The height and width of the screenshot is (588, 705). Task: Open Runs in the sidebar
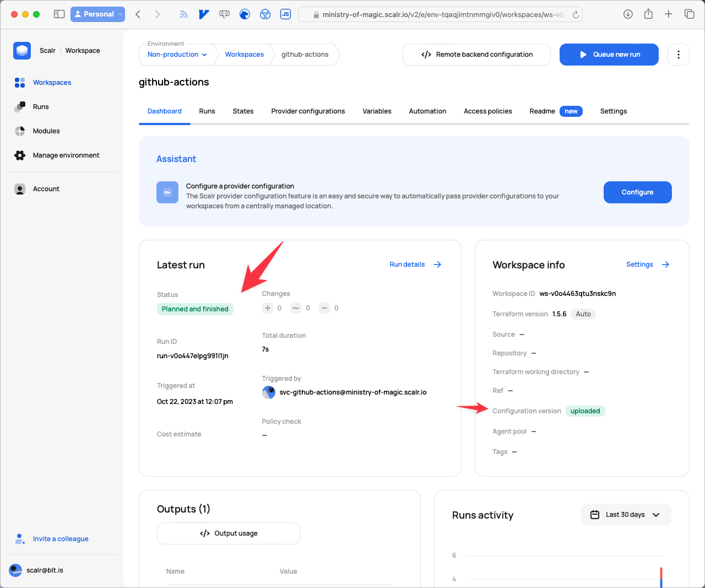40,107
